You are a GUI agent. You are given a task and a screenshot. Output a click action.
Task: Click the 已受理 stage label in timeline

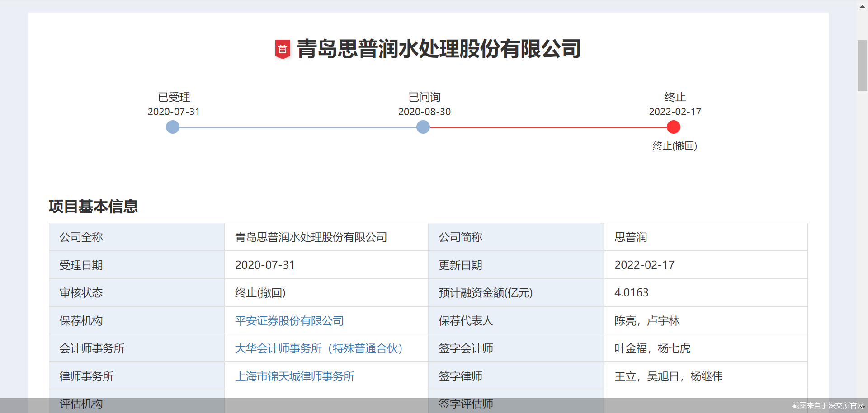174,97
